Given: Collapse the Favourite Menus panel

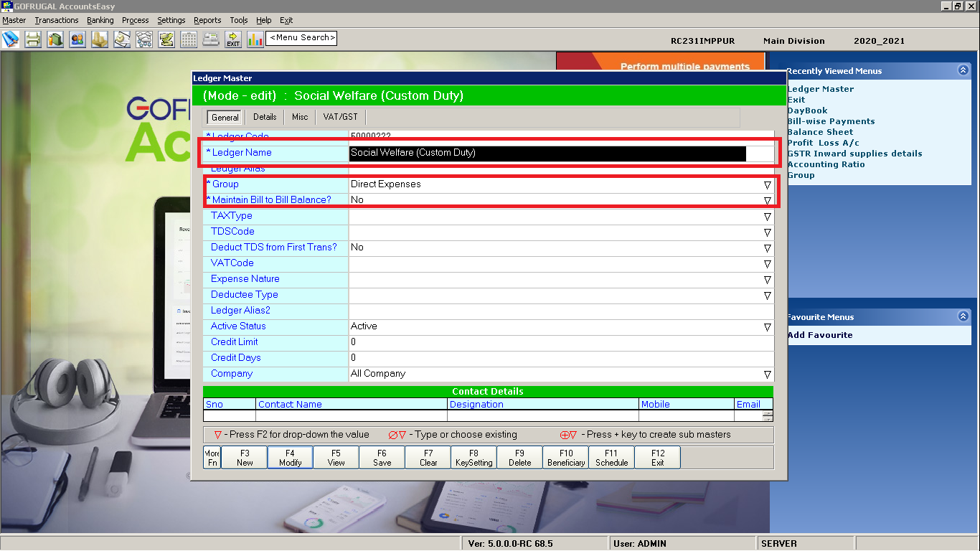Looking at the screenshot, I should [x=963, y=316].
